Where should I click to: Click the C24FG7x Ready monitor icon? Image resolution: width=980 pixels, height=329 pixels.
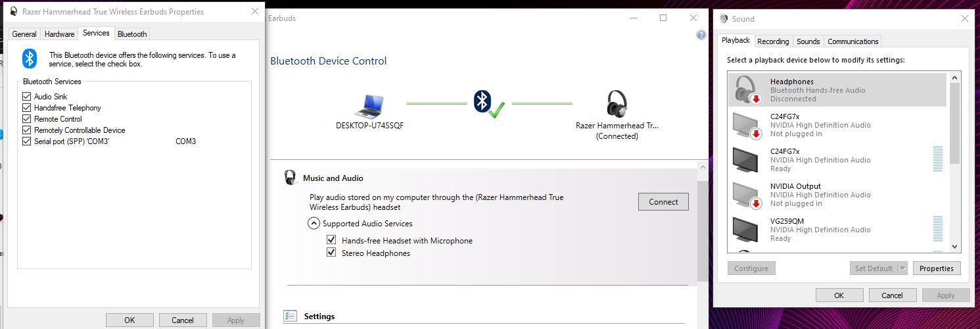click(745, 160)
